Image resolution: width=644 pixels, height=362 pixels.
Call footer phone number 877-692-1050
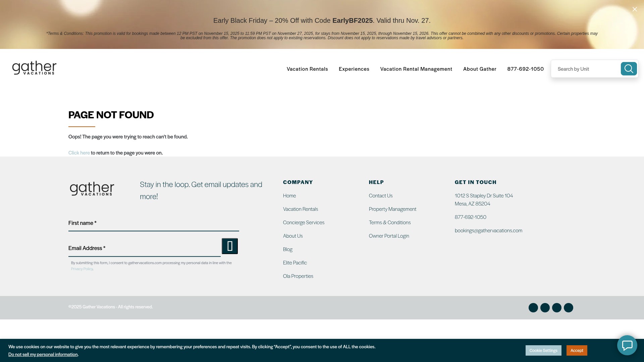pyautogui.click(x=471, y=217)
